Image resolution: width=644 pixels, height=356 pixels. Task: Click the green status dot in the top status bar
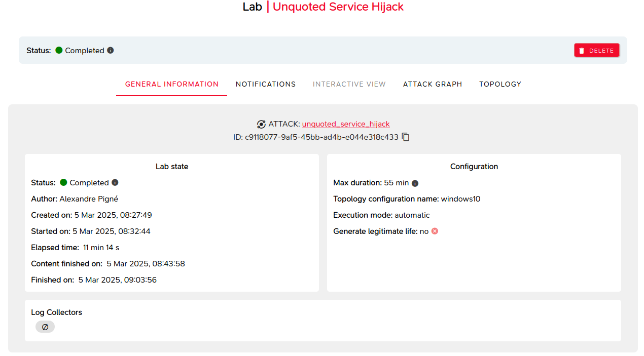(59, 50)
